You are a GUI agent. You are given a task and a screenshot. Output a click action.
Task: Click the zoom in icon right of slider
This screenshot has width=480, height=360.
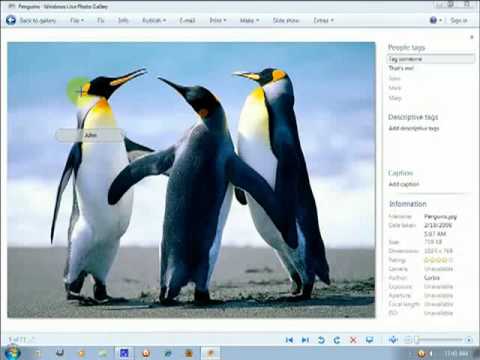(x=469, y=340)
